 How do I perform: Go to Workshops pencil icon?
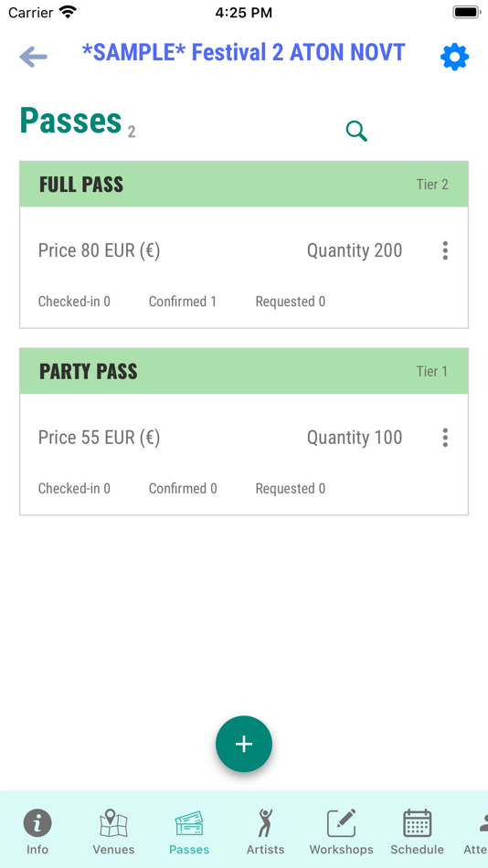341,822
